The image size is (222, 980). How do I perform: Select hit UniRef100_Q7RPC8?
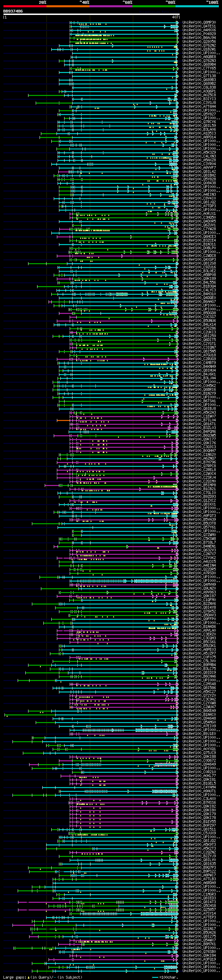point(199,466)
